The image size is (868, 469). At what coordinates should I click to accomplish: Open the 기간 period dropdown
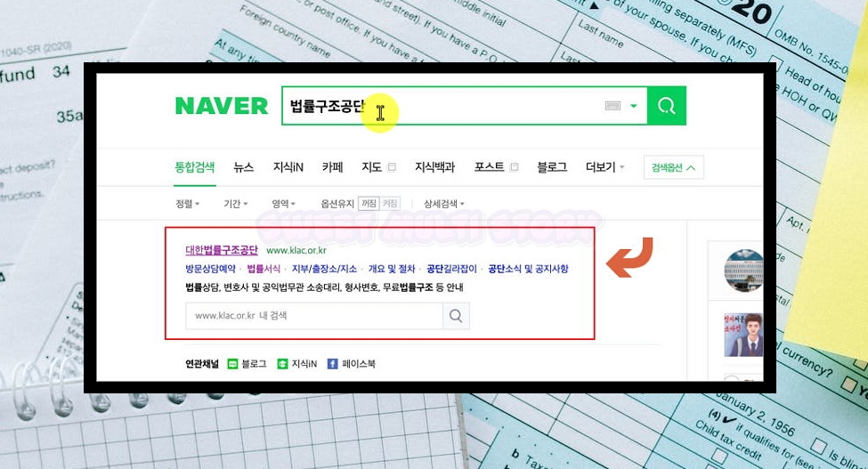[x=235, y=204]
